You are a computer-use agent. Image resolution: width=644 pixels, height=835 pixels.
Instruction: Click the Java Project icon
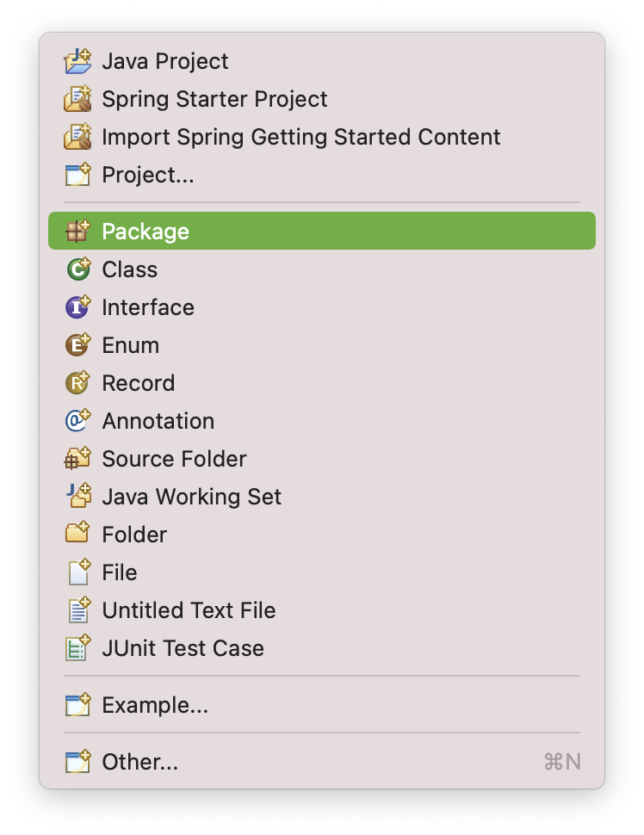[x=77, y=61]
